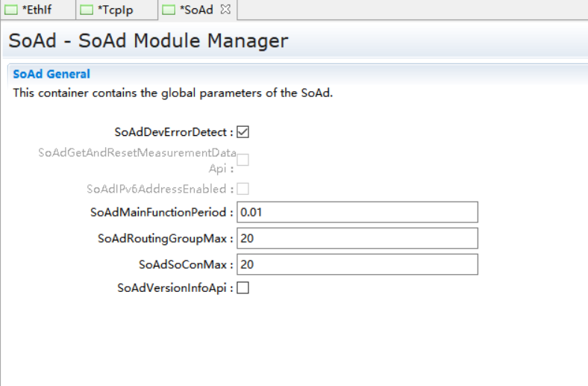Click the SoAd Module Manager title

coord(148,40)
